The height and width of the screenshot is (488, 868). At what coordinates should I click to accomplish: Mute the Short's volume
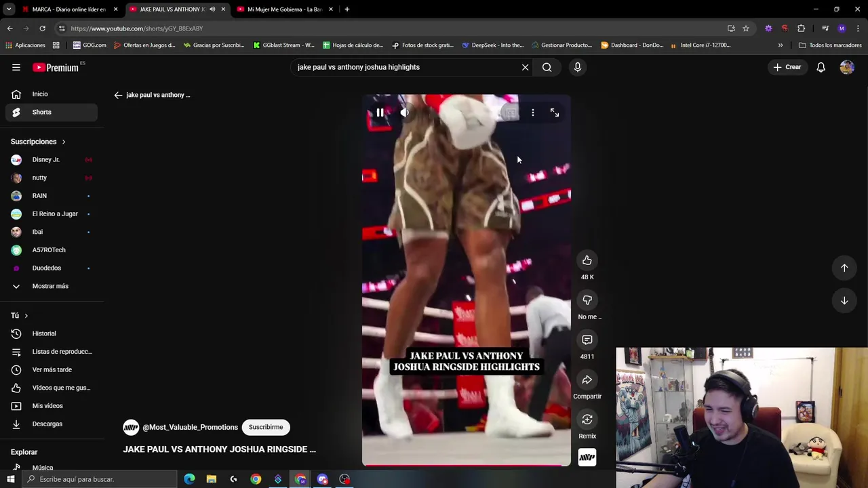point(405,113)
